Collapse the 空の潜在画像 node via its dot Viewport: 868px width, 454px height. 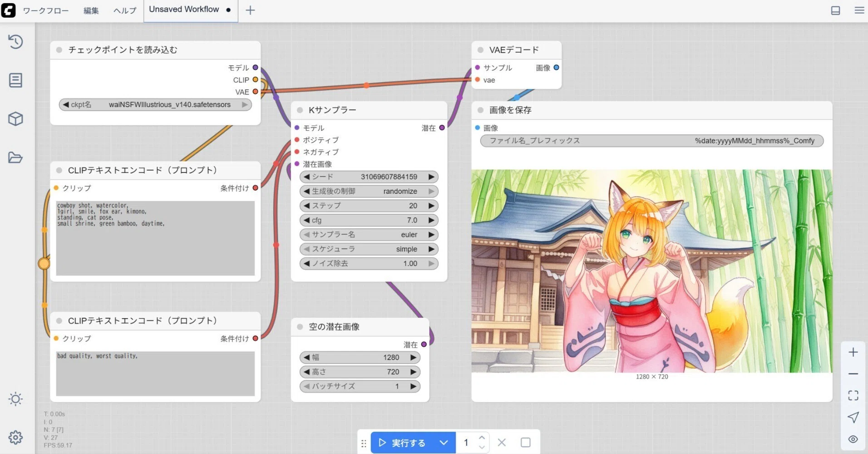pos(300,327)
